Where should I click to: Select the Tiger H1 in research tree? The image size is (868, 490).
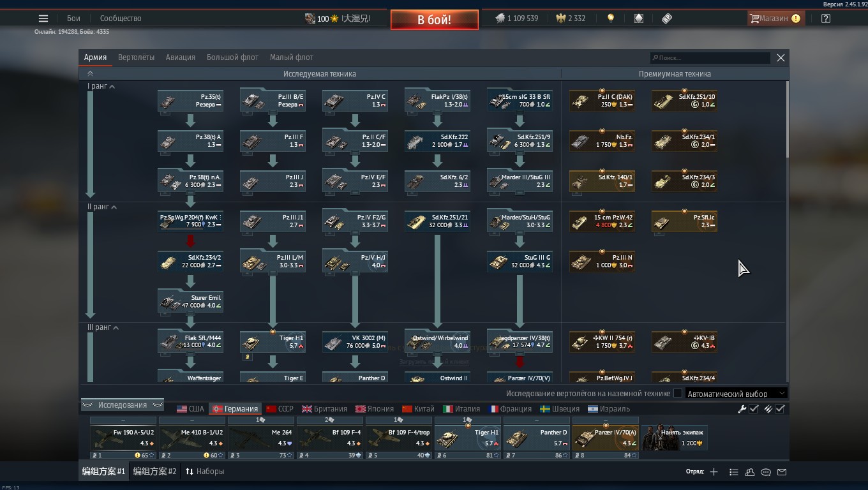273,342
